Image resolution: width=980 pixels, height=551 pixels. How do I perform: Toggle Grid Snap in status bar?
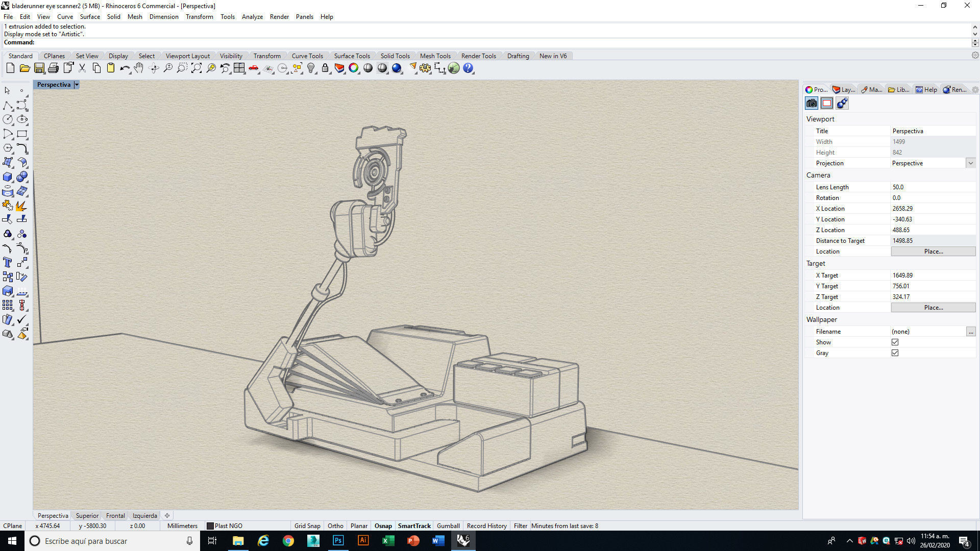click(x=307, y=526)
